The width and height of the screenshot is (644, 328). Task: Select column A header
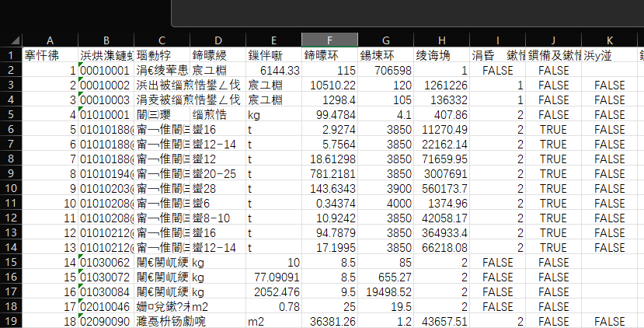pos(50,40)
